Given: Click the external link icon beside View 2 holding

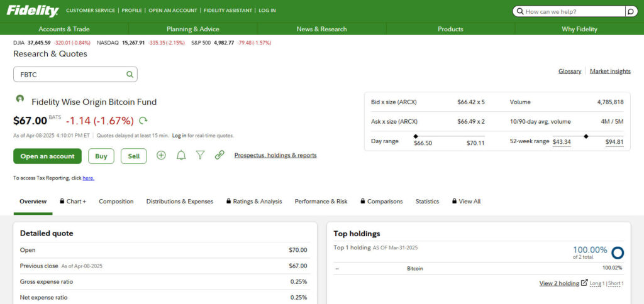Looking at the screenshot, I should click(x=584, y=283).
